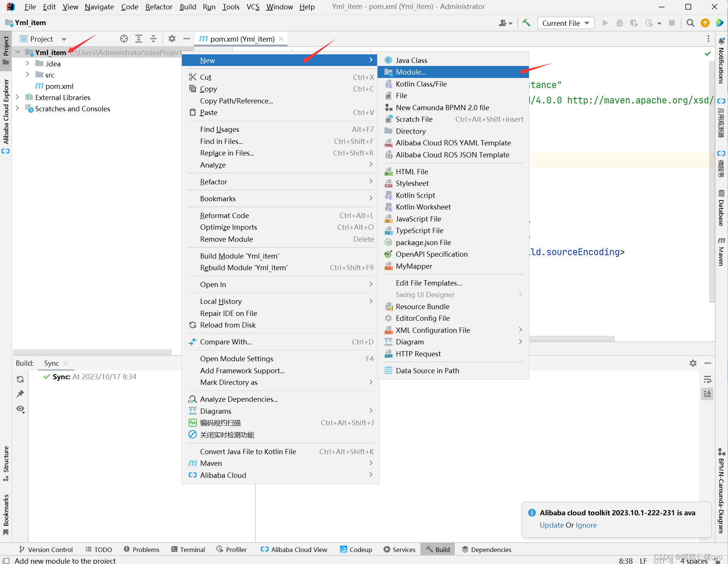Viewport: 728px width, 564px height.
Task: Close the pom.xml editor tab
Action: [x=281, y=39]
